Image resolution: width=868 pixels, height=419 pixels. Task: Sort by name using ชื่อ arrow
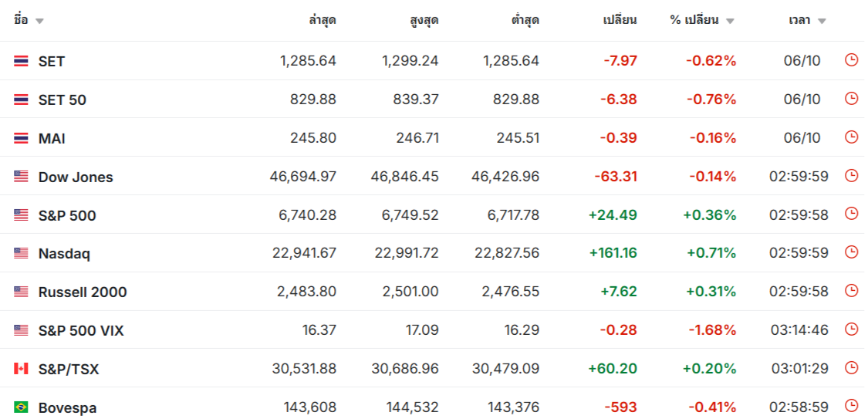pos(39,21)
